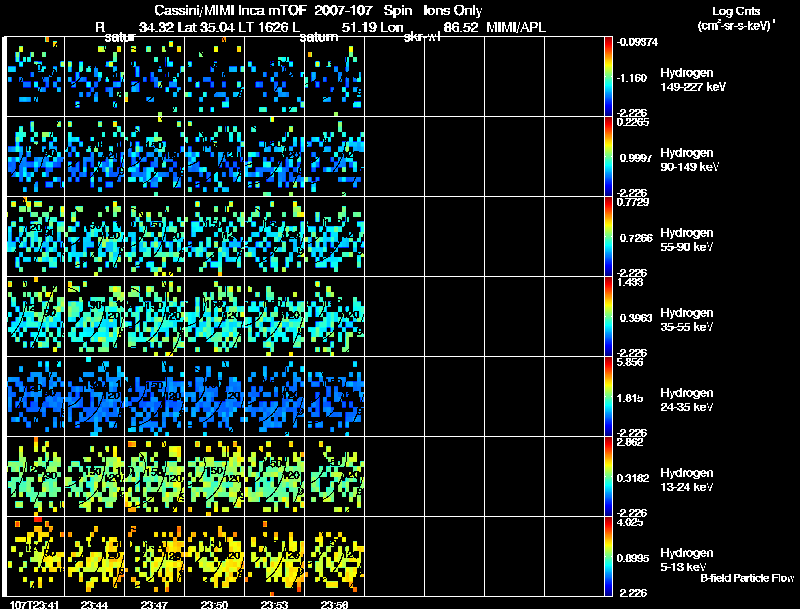
Task: Click the 35-55 keV image at 23:50
Action: (215, 317)
